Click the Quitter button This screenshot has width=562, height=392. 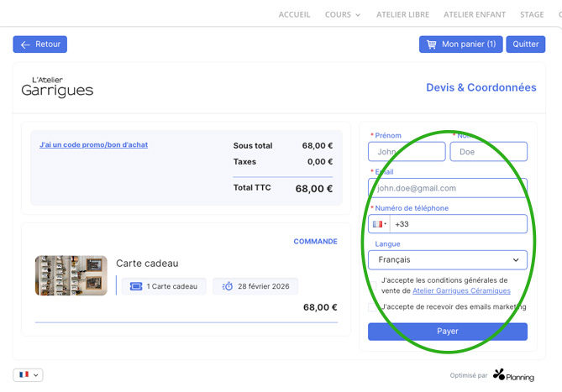coord(525,44)
